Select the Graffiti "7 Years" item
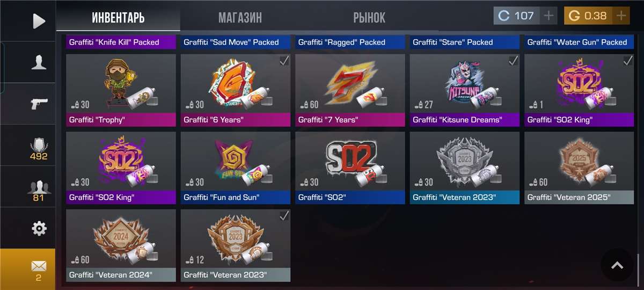This screenshot has height=290, width=644. pyautogui.click(x=350, y=90)
